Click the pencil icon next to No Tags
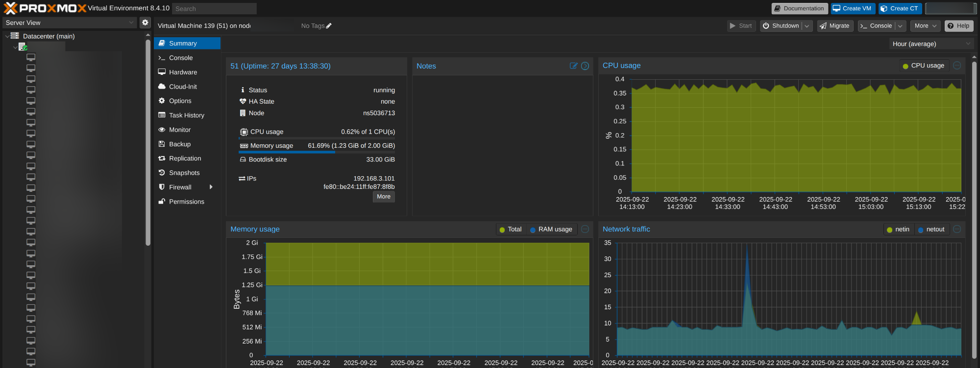The height and width of the screenshot is (368, 980). 329,26
